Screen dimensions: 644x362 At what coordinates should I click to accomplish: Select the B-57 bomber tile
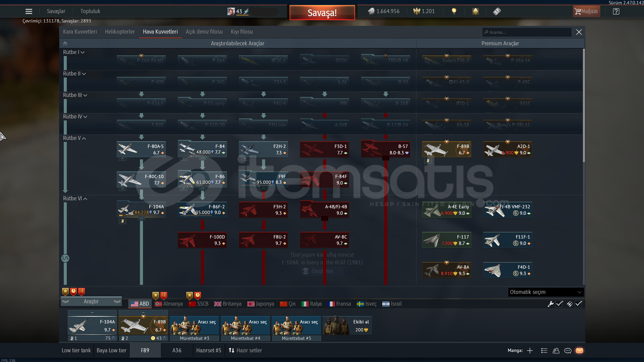click(x=386, y=149)
